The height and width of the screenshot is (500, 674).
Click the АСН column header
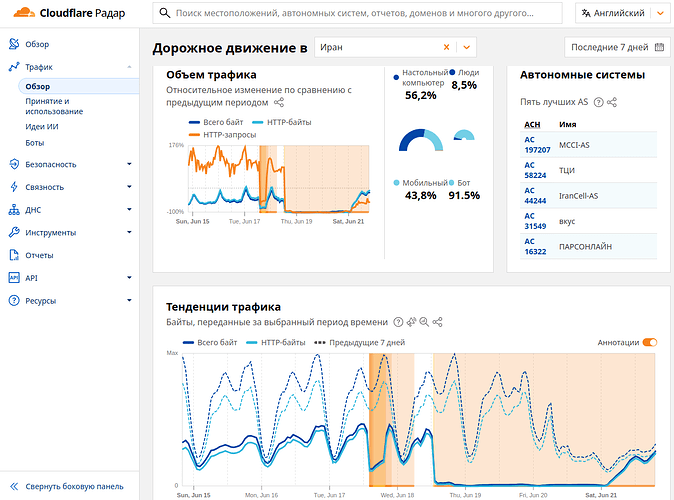click(532, 124)
